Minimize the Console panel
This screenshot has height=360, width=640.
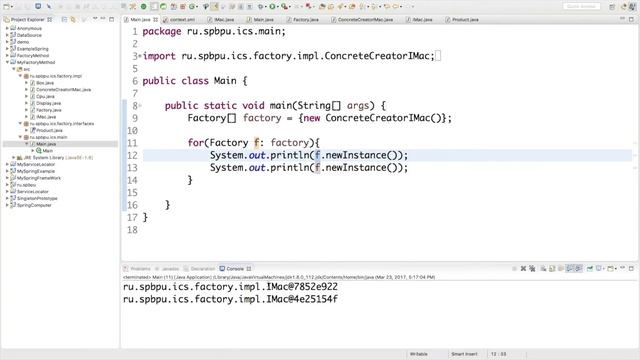[x=622, y=268]
